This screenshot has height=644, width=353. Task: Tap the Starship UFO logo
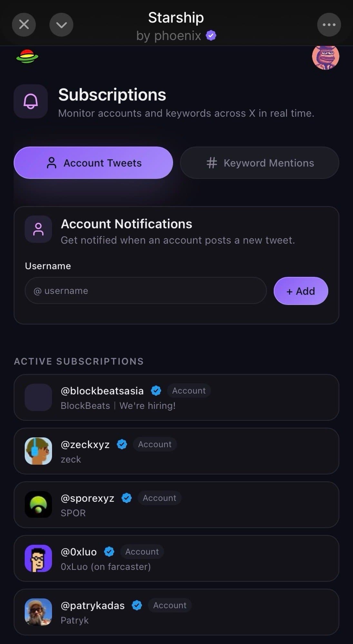[27, 57]
